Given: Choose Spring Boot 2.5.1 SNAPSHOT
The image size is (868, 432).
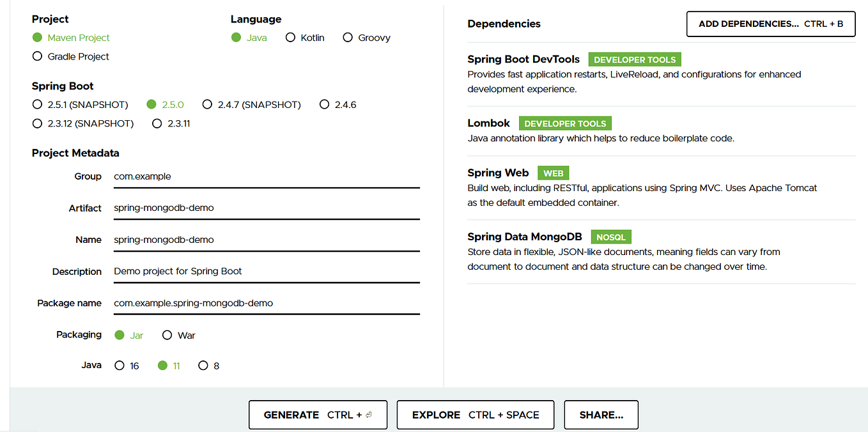Looking at the screenshot, I should 37,104.
